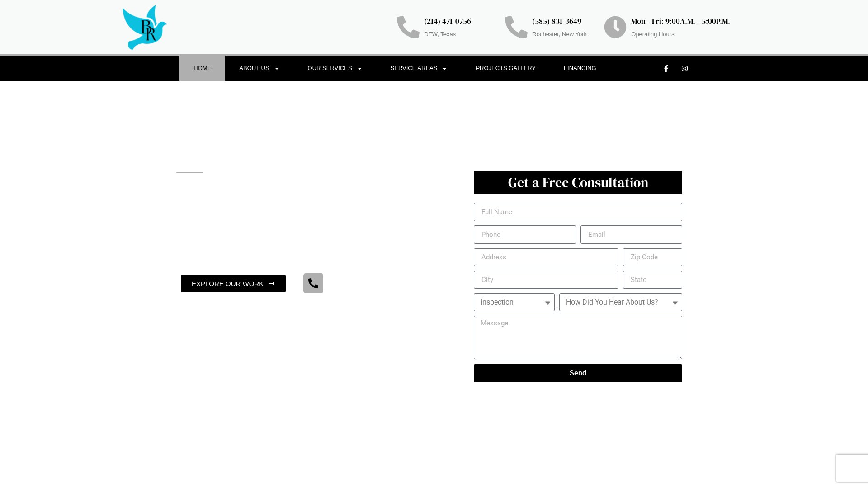The height and width of the screenshot is (488, 868).
Task: Call the (214) 471-0756 phone link
Action: [x=448, y=21]
